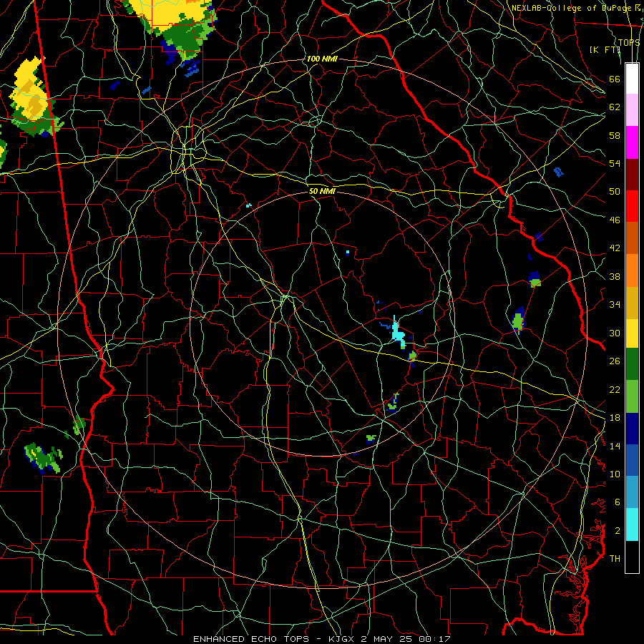The width and height of the screenshot is (644, 644).
Task: Click the '50' legend value
Action: 615,191
